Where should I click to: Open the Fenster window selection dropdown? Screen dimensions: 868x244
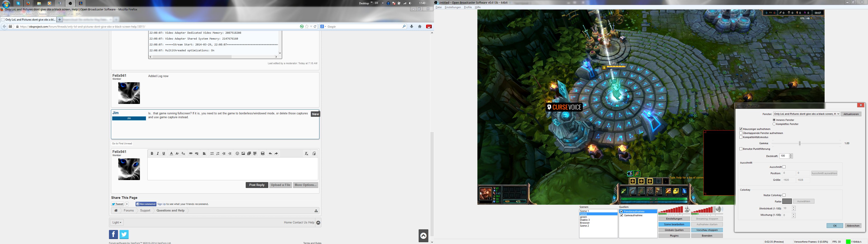[x=806, y=114]
